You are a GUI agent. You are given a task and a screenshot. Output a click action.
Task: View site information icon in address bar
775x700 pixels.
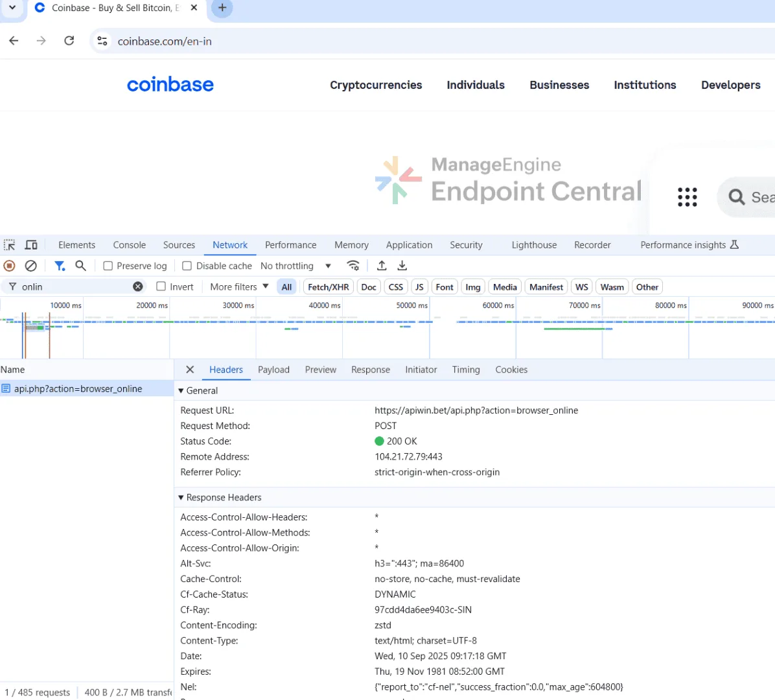[102, 41]
